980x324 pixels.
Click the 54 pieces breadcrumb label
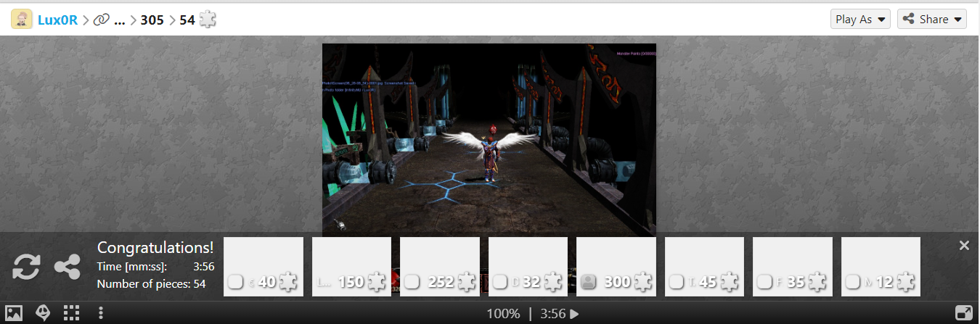click(187, 20)
